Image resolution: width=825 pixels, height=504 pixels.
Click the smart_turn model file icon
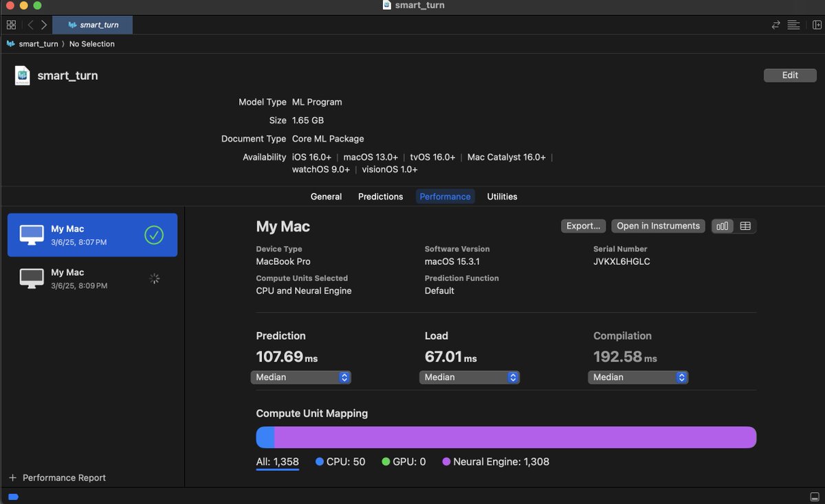tap(22, 76)
